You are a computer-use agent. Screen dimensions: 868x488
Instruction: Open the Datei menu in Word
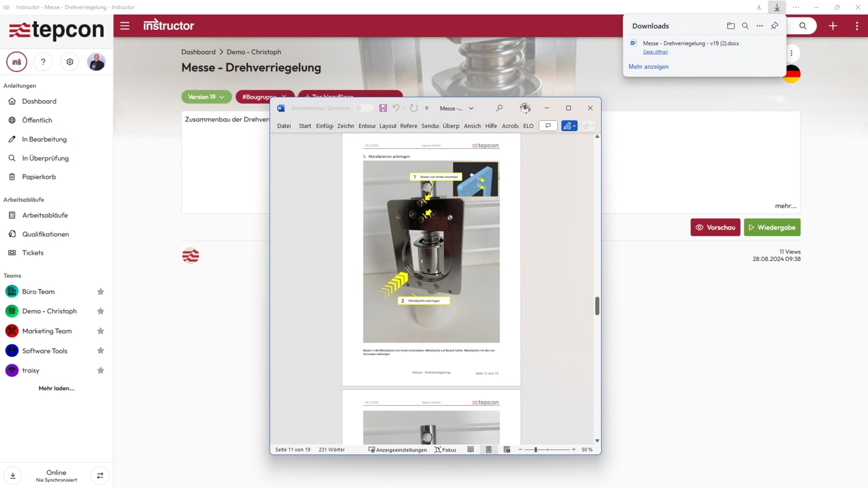[x=284, y=126]
